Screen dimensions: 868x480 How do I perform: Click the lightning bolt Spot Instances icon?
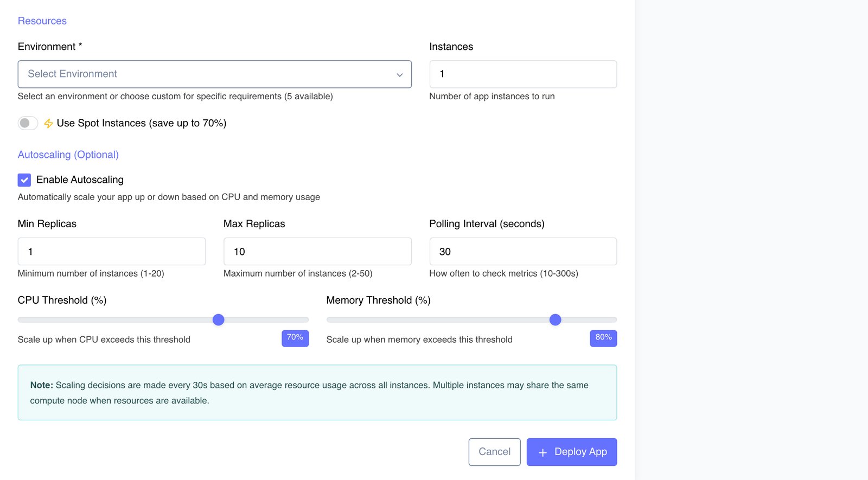[x=48, y=124]
